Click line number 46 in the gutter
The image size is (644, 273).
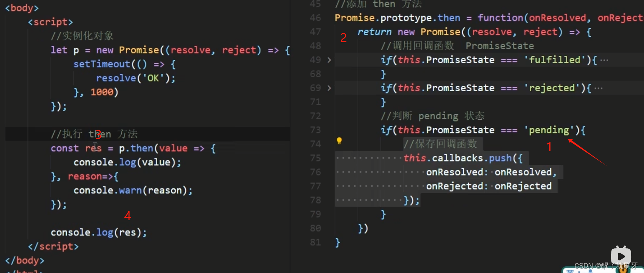(315, 18)
